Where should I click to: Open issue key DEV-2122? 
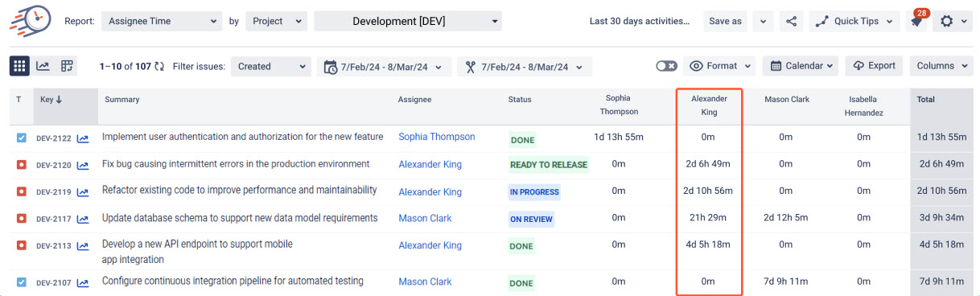pos(54,138)
